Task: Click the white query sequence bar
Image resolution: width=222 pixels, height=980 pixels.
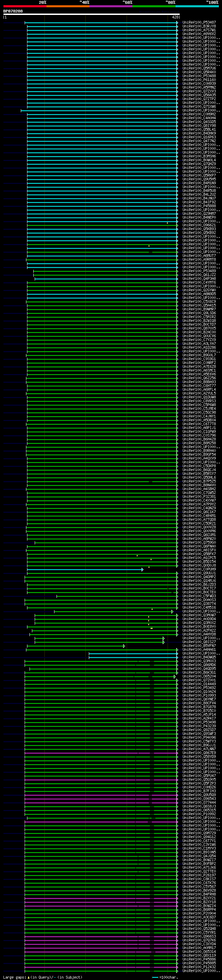Action: click(92, 14)
